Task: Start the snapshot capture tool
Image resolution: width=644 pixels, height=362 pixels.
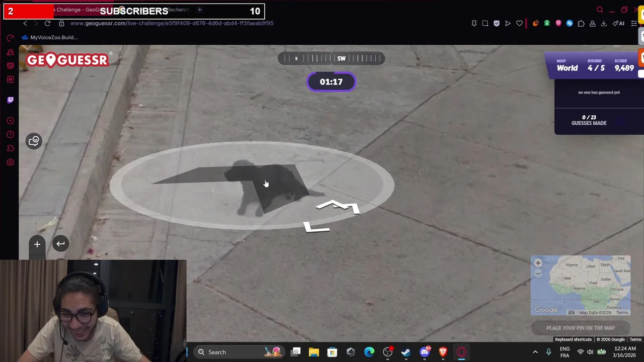Action: (485, 23)
